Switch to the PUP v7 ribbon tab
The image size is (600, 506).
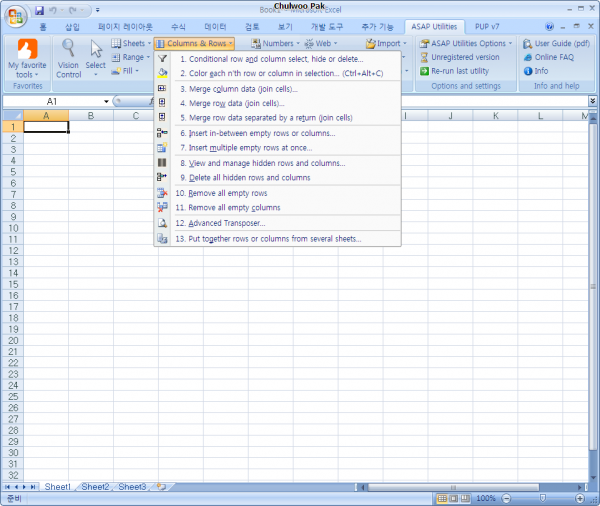[x=487, y=26]
